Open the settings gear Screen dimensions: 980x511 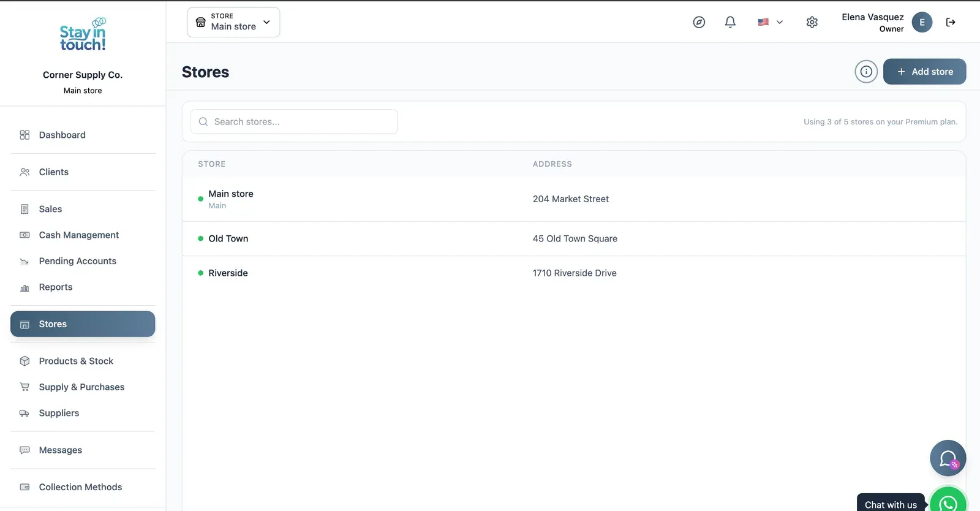812,22
